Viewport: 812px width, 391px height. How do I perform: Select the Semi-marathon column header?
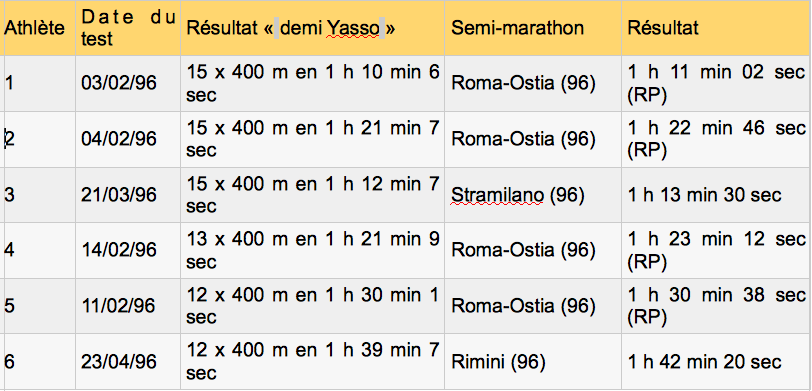pyautogui.click(x=533, y=28)
